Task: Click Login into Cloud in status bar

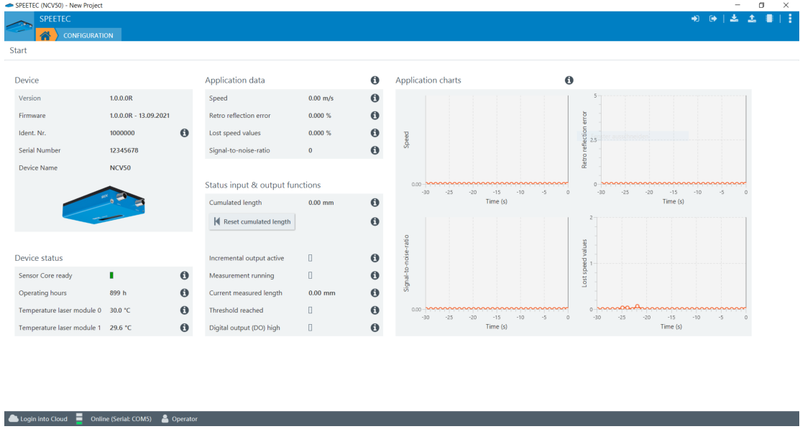Action: [38, 419]
